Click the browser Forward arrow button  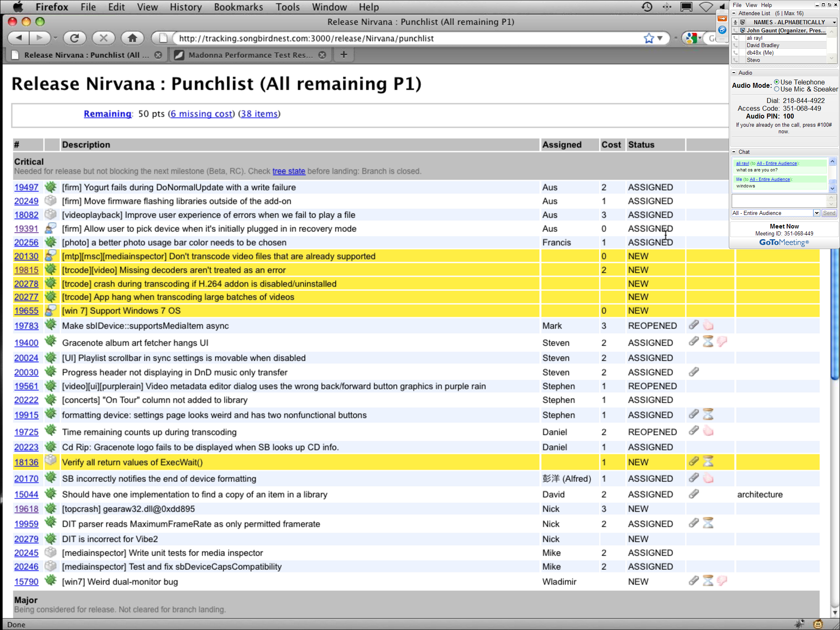point(39,38)
